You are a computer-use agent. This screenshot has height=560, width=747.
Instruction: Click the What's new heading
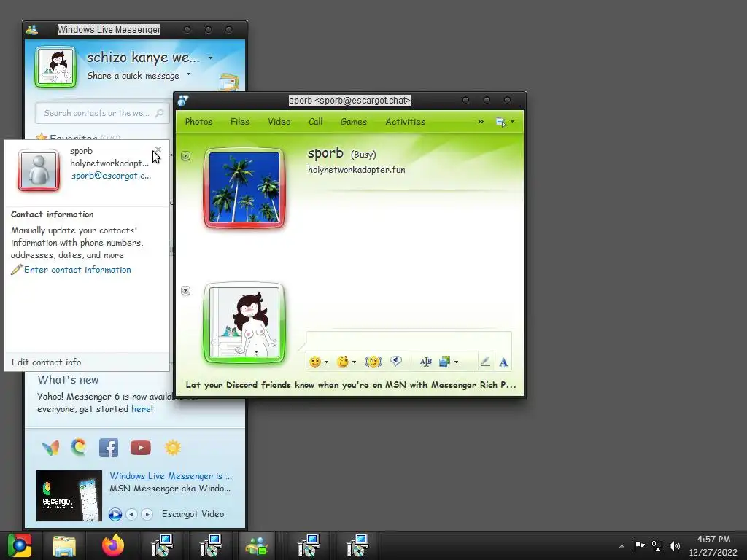click(68, 379)
